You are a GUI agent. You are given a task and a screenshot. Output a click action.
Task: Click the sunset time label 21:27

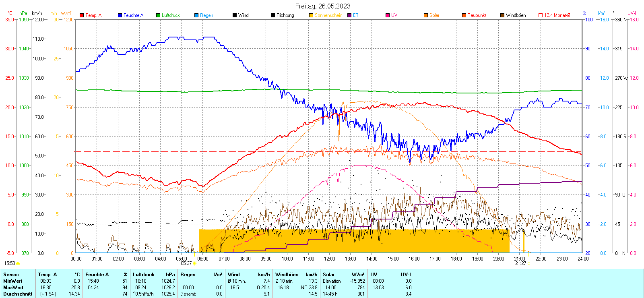tap(520, 263)
